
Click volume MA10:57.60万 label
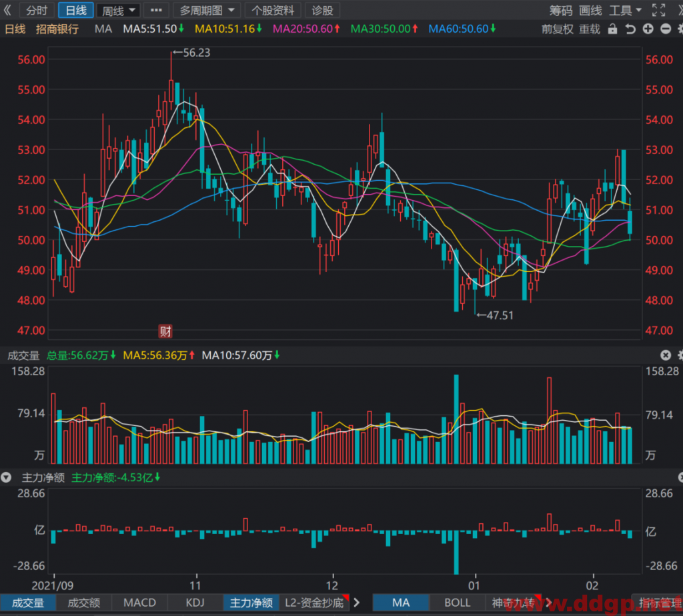(240, 356)
